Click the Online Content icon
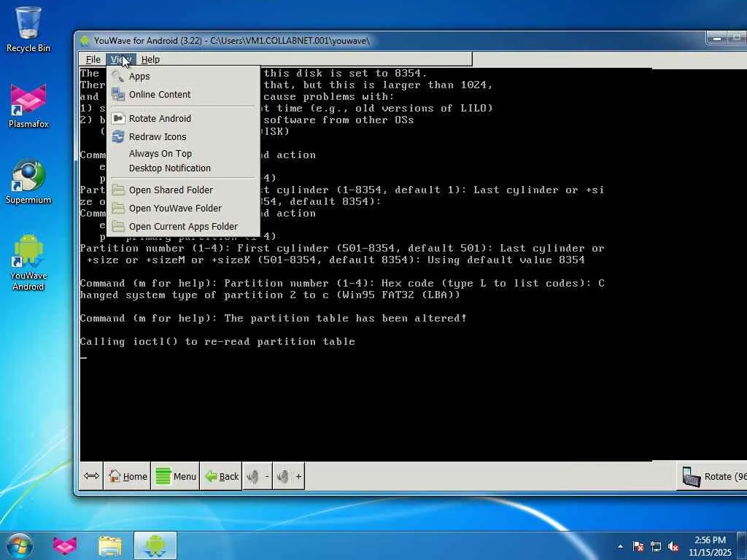 [x=117, y=94]
